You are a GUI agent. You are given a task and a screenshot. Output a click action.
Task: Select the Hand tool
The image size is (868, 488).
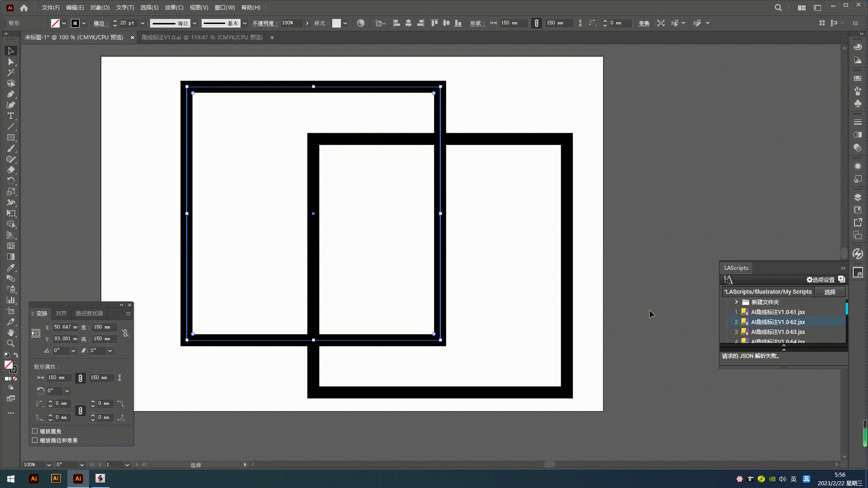coord(11,333)
